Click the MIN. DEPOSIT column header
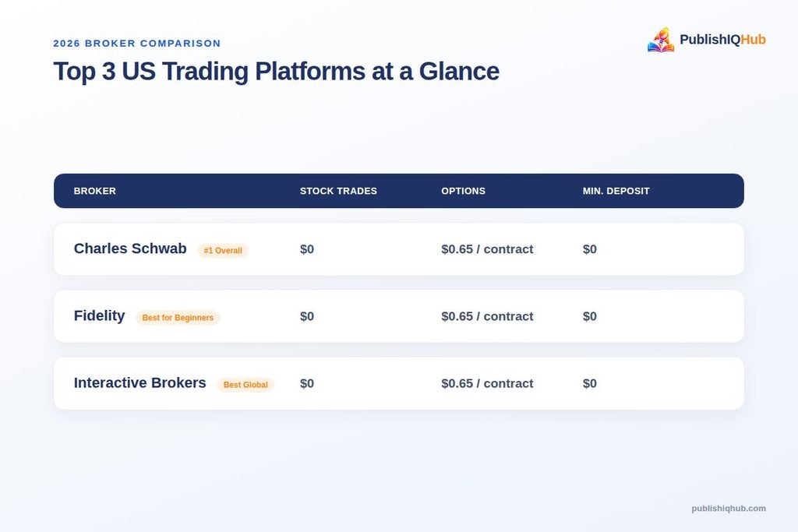The image size is (798, 532). [x=616, y=192]
